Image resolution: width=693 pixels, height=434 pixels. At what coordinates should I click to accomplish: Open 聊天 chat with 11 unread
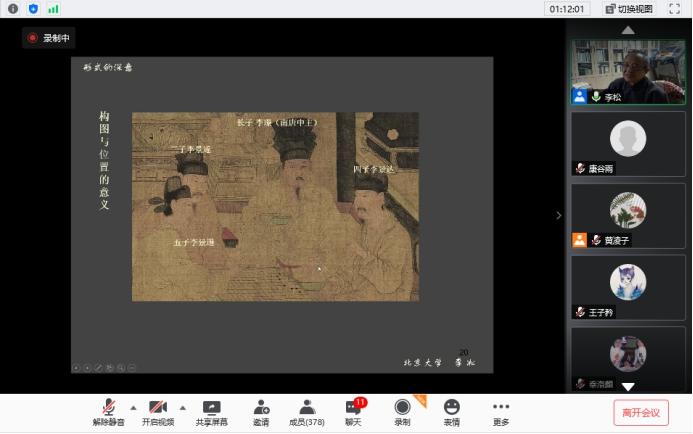click(353, 412)
